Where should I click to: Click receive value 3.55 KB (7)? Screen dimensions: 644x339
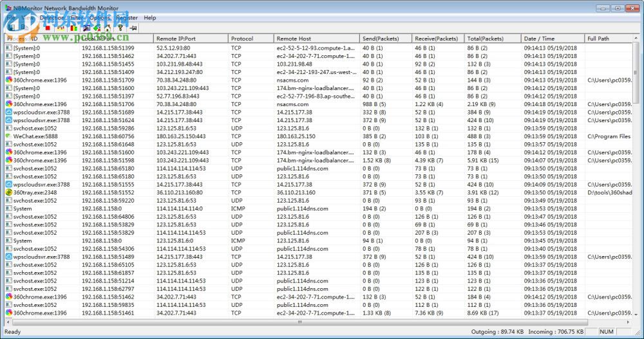pos(429,192)
